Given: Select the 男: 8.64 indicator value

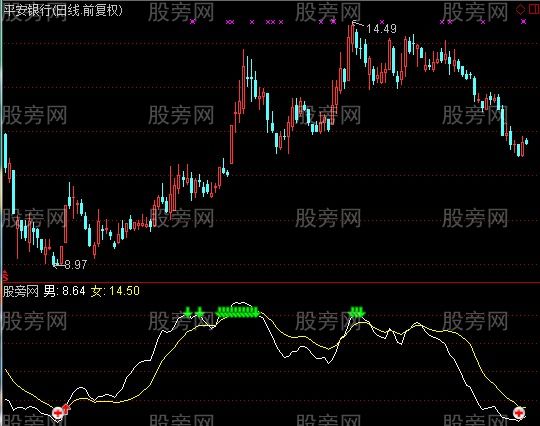Looking at the screenshot, I should 64,291.
